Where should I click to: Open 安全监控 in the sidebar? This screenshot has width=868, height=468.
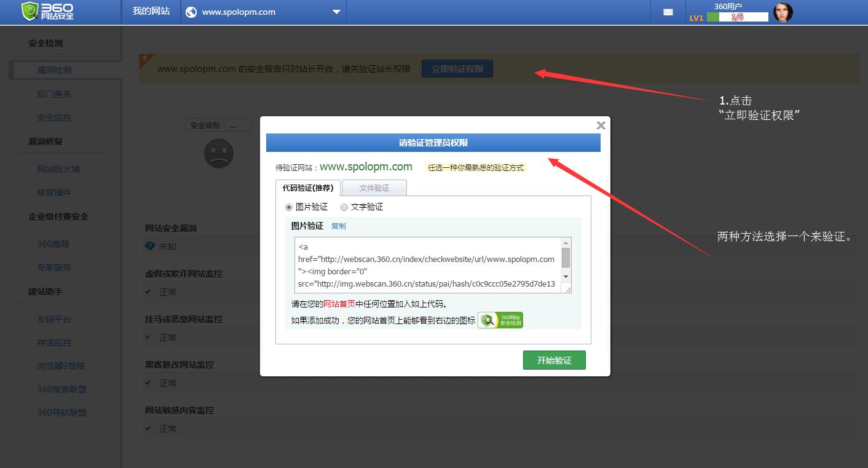click(54, 117)
